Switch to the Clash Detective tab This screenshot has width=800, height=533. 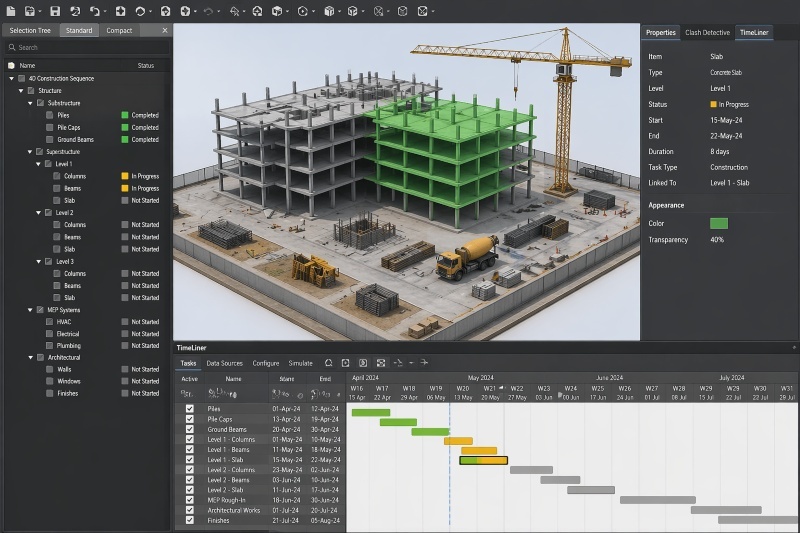[707, 32]
